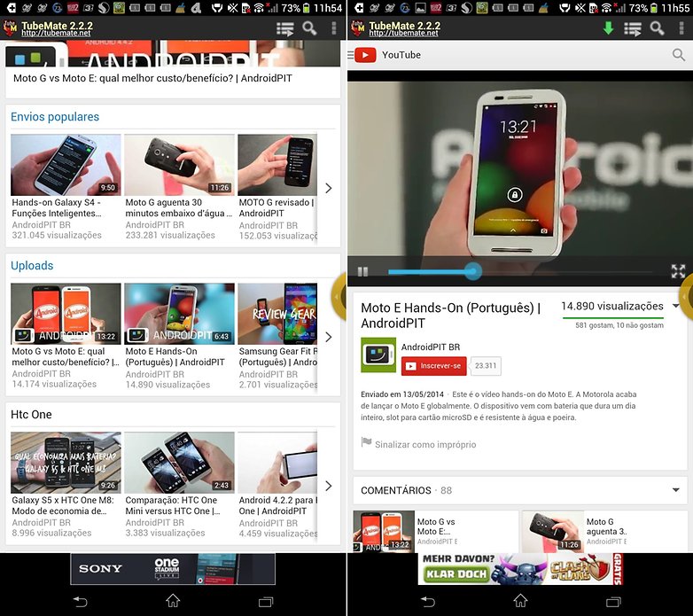This screenshot has width=693, height=616.
Task: Tap recent apps key on left screen
Action: (x=266, y=602)
